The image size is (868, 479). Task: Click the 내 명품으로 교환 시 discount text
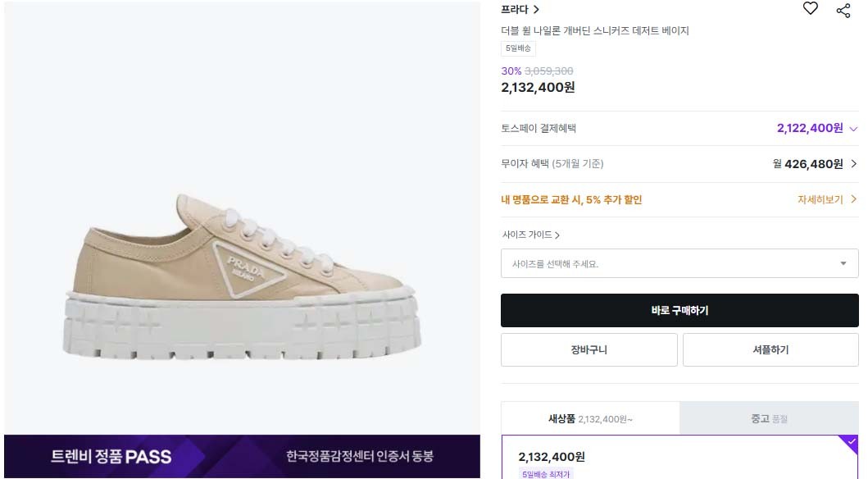click(571, 199)
